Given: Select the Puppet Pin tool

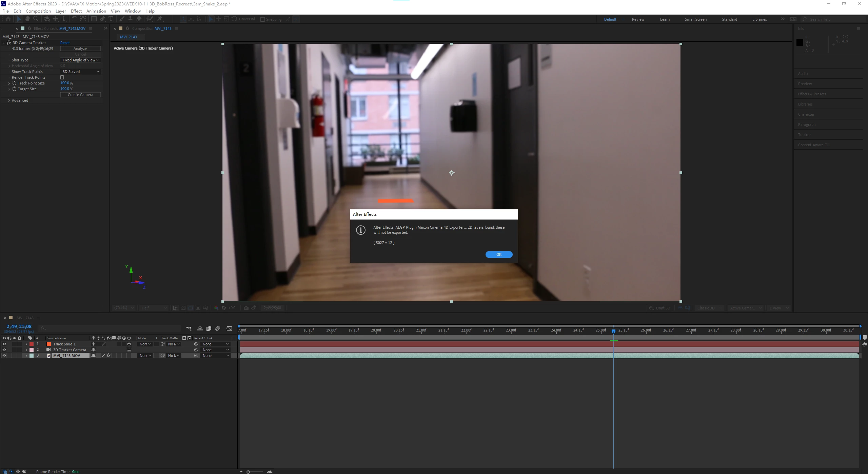Looking at the screenshot, I should (x=160, y=19).
